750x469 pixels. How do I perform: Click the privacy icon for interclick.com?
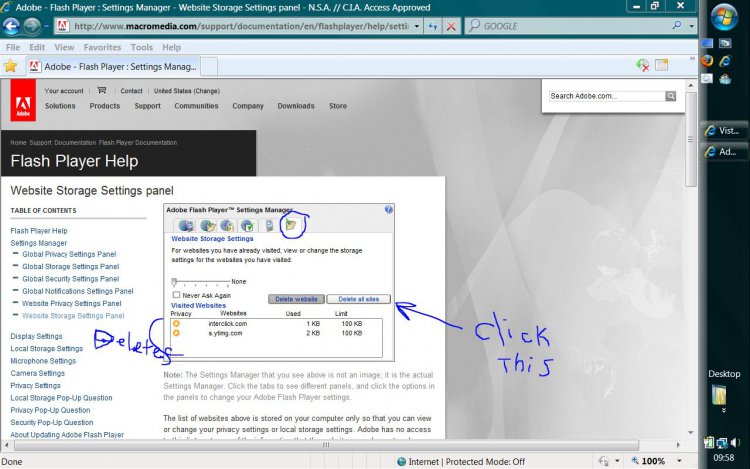[176, 324]
